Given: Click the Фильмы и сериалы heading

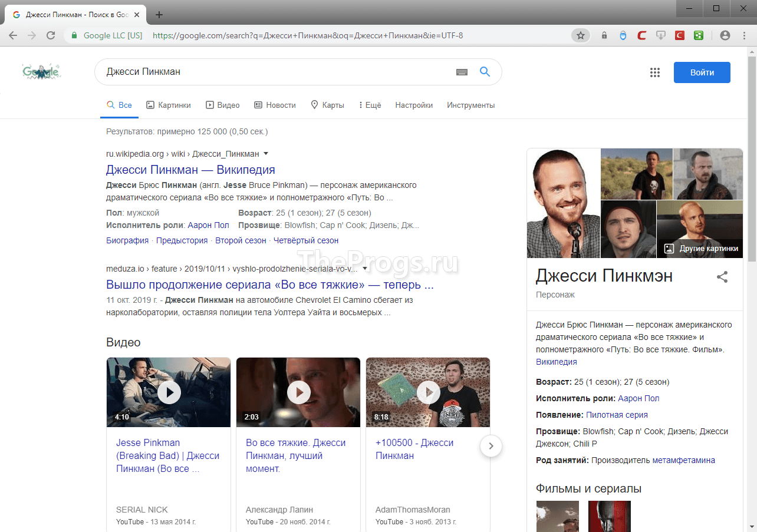Looking at the screenshot, I should point(588,488).
